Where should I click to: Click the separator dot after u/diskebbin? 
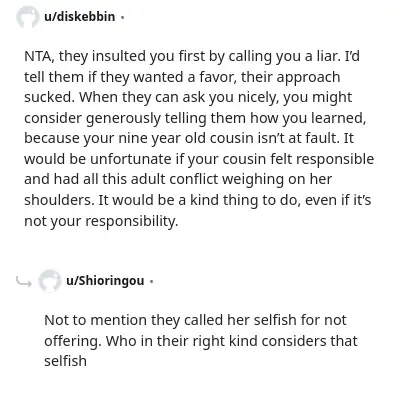pos(122,17)
